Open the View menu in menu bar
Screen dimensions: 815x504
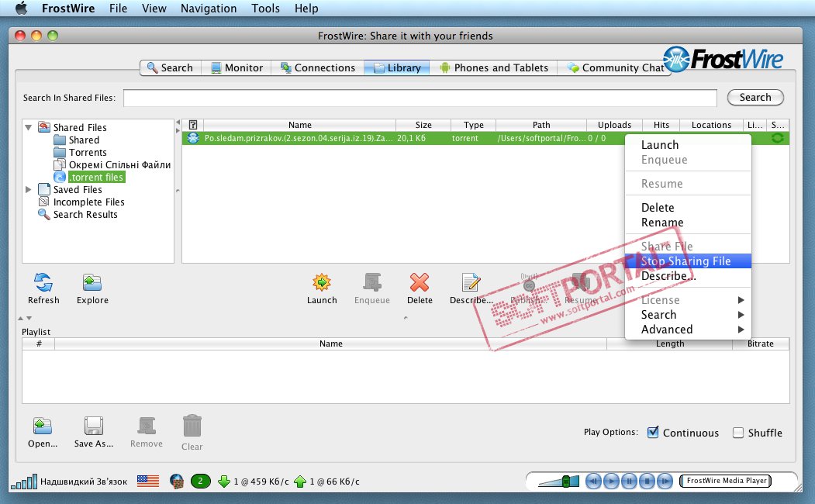pyautogui.click(x=154, y=9)
